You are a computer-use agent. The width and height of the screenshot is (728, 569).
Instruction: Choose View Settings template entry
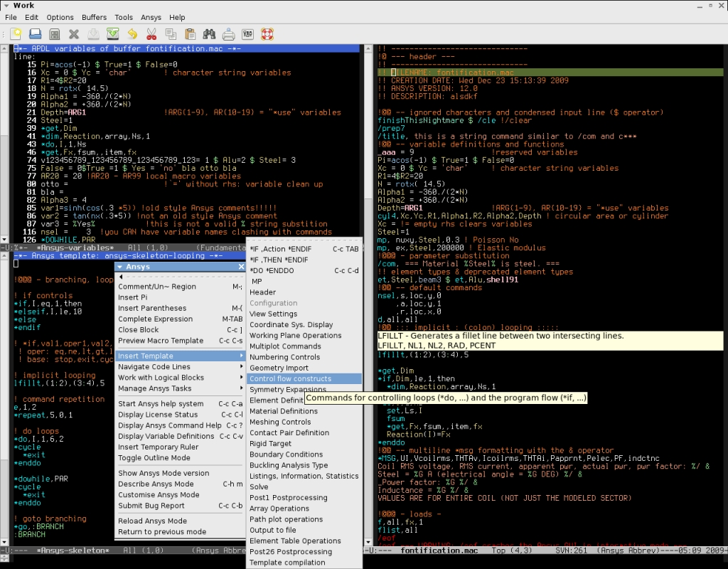click(304, 314)
